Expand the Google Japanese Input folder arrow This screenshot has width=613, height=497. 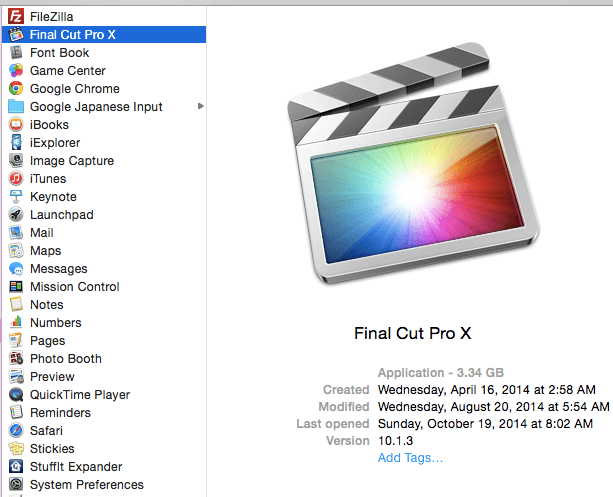(x=201, y=107)
